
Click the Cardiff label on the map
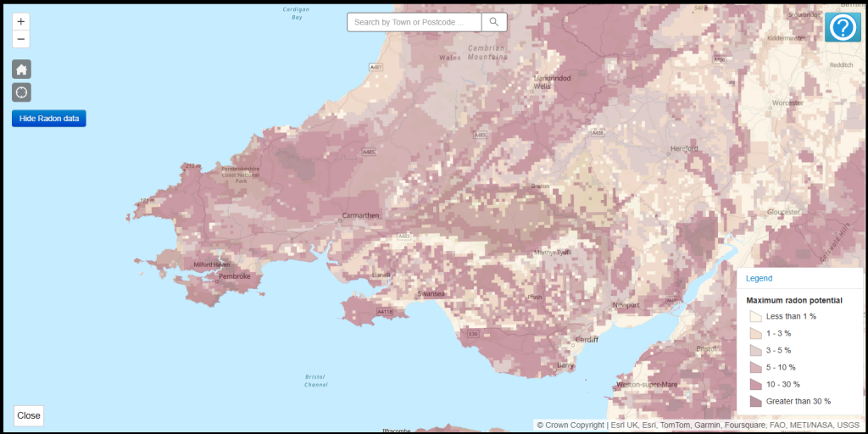(x=587, y=339)
